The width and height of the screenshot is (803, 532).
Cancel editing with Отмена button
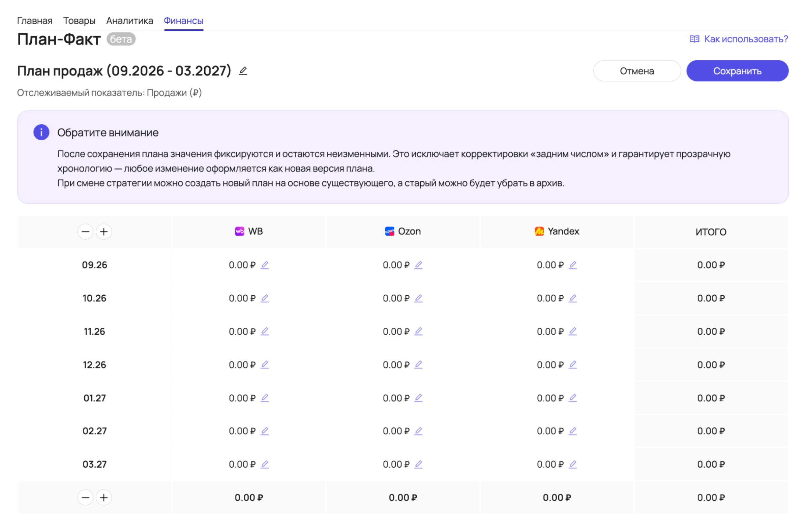pos(637,70)
